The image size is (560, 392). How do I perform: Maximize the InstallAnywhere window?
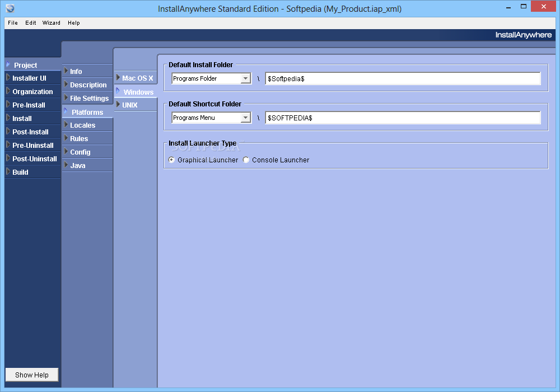point(524,6)
